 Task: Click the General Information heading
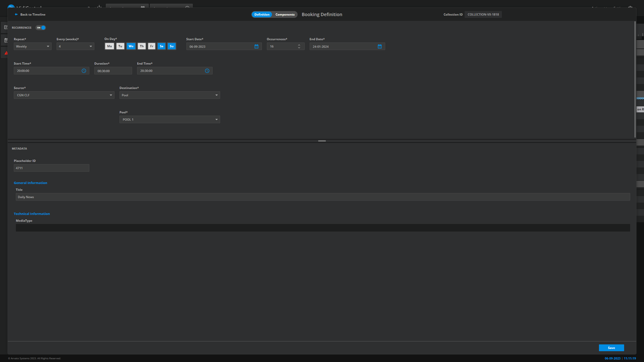pyautogui.click(x=30, y=183)
